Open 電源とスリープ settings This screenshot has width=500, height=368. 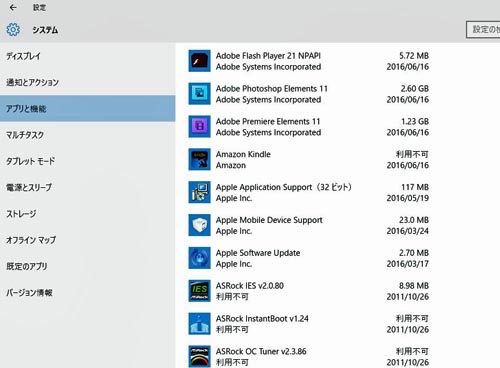[x=88, y=187]
